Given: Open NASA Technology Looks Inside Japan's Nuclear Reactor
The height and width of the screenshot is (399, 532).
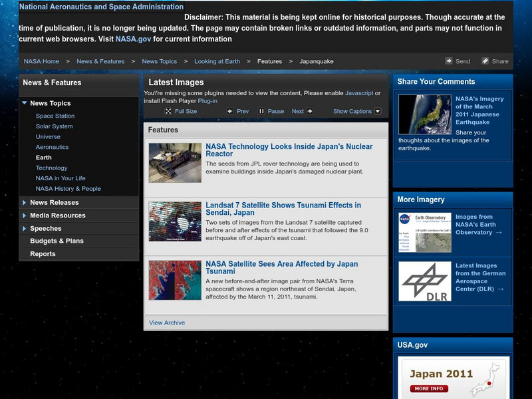Looking at the screenshot, I should point(289,150).
